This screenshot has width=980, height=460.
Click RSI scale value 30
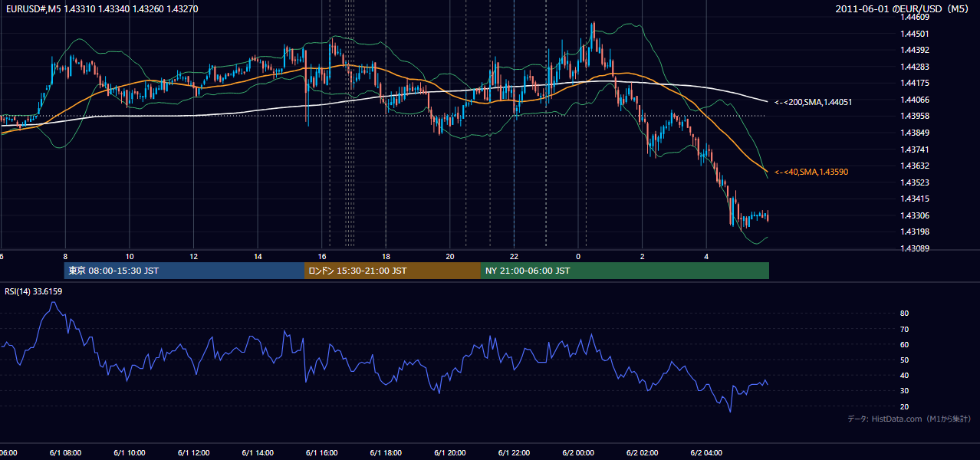[x=905, y=391]
